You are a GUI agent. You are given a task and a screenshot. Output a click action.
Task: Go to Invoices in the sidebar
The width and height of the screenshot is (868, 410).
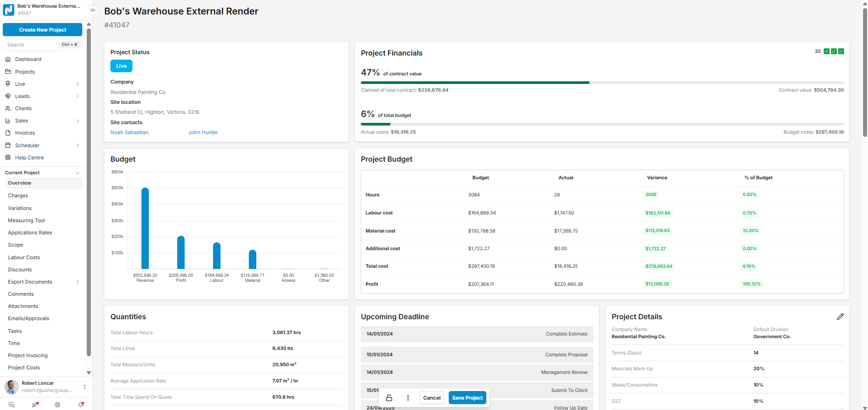25,133
